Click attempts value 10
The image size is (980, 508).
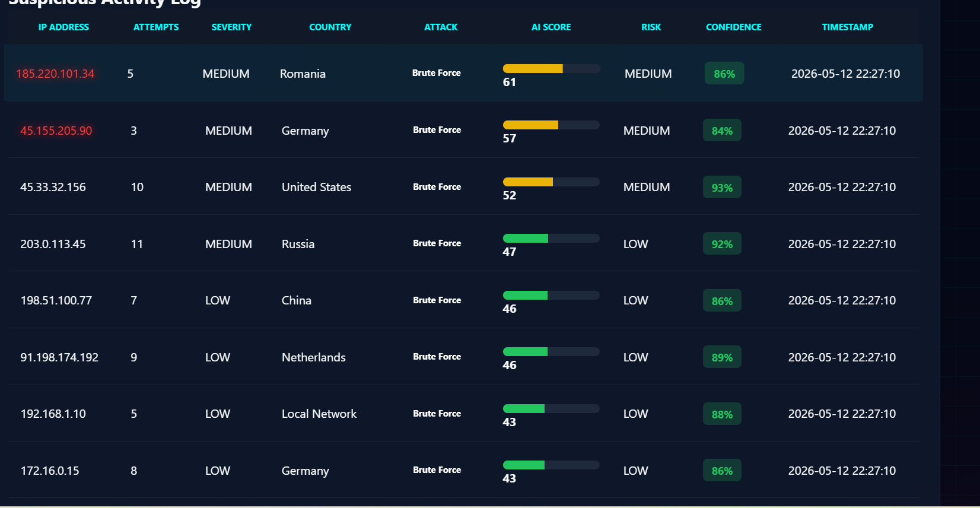(x=137, y=187)
